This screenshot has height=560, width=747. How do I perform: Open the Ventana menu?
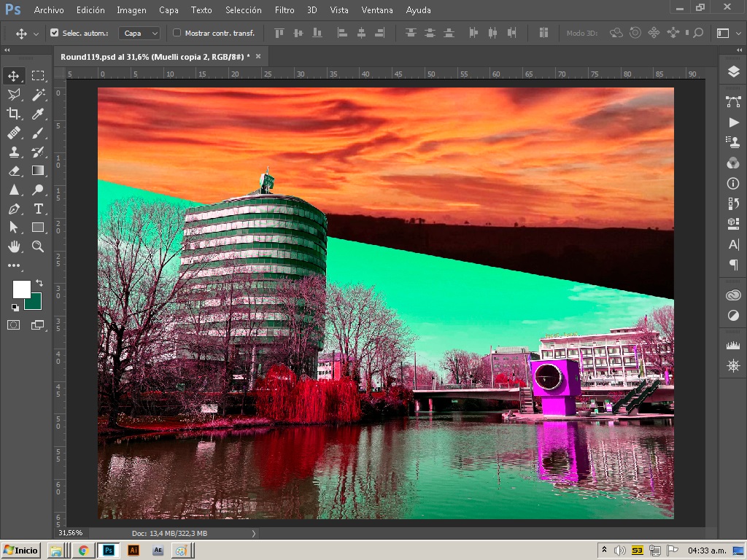point(377,10)
